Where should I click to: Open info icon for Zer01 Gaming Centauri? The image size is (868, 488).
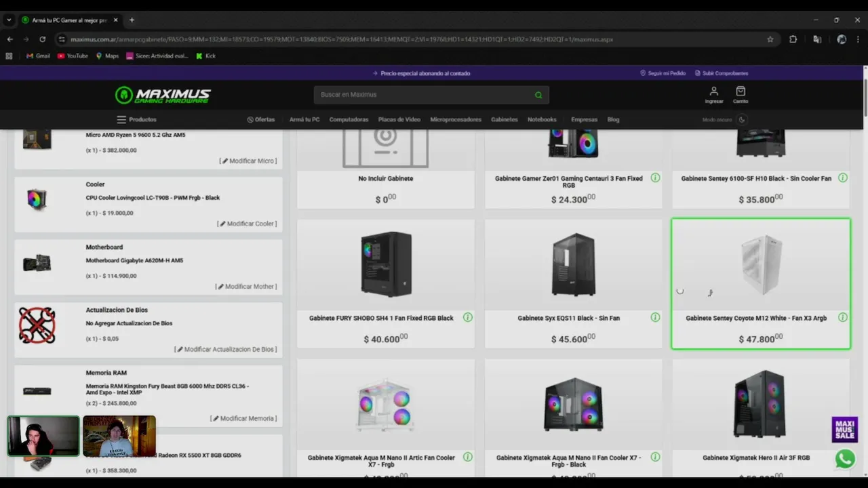pos(655,178)
